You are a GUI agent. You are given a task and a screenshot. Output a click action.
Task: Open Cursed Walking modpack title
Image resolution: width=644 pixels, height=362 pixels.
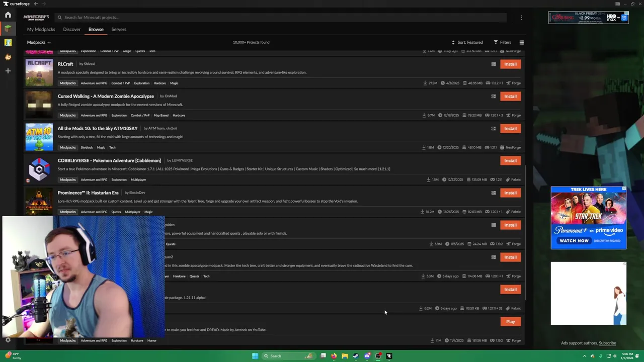pos(106,96)
